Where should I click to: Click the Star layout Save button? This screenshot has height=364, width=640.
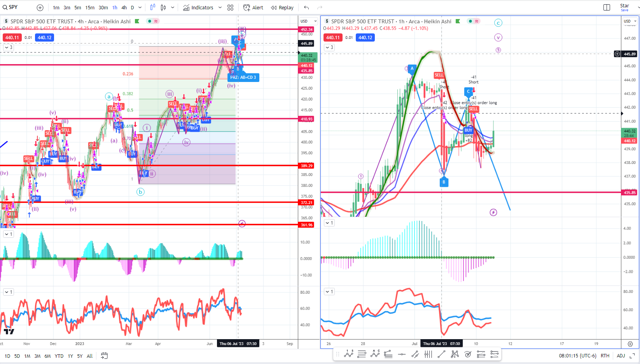(x=625, y=7)
